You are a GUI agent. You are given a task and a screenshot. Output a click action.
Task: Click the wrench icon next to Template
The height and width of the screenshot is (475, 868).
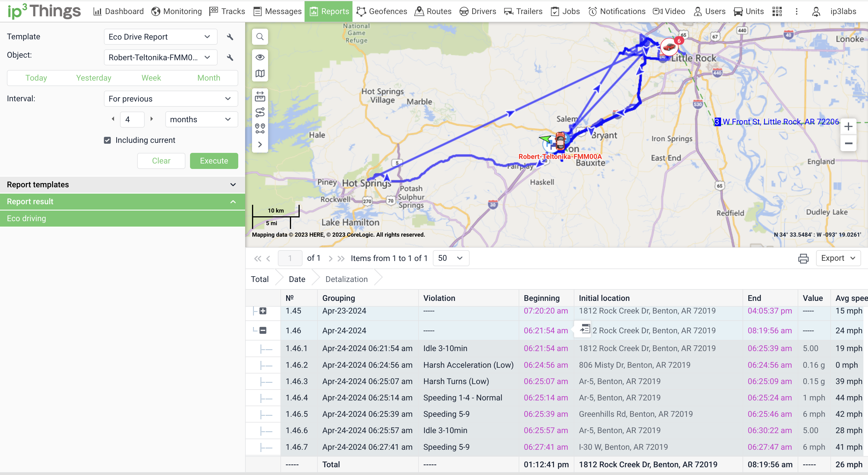pos(230,37)
